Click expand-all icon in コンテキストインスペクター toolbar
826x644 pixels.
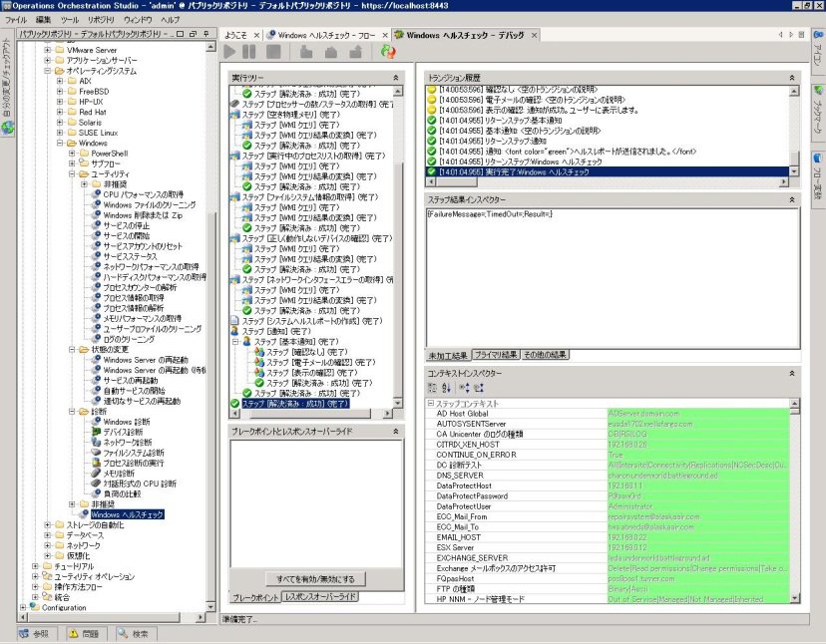[x=464, y=388]
